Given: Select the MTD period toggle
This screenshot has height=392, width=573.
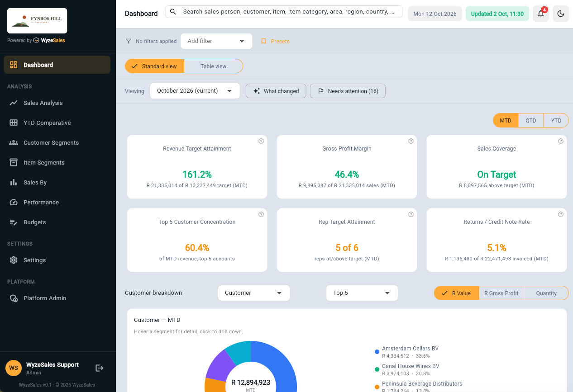Looking at the screenshot, I should coord(506,120).
